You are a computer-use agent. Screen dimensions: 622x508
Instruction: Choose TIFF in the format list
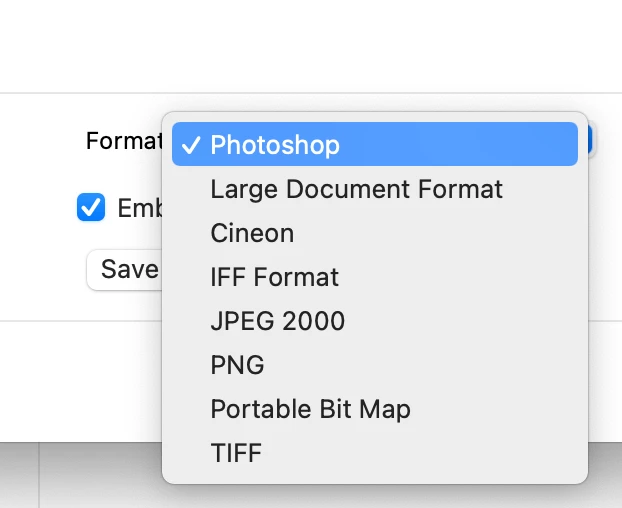click(236, 453)
